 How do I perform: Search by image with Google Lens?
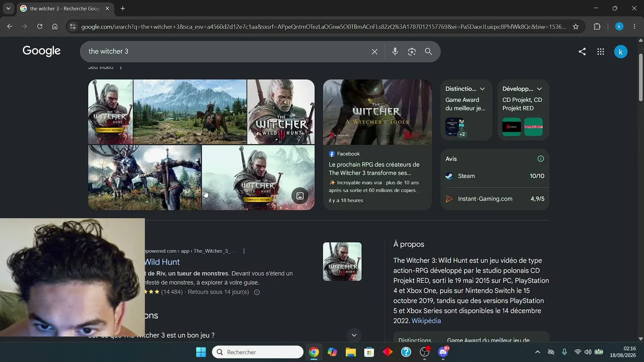(412, 52)
